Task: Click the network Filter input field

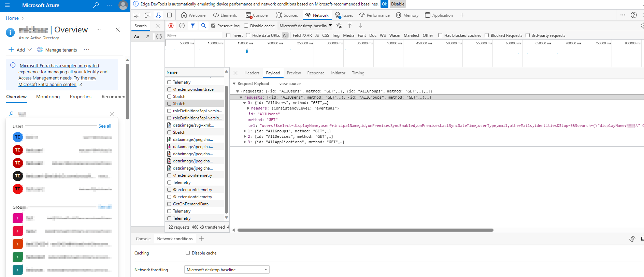Action: [195, 35]
